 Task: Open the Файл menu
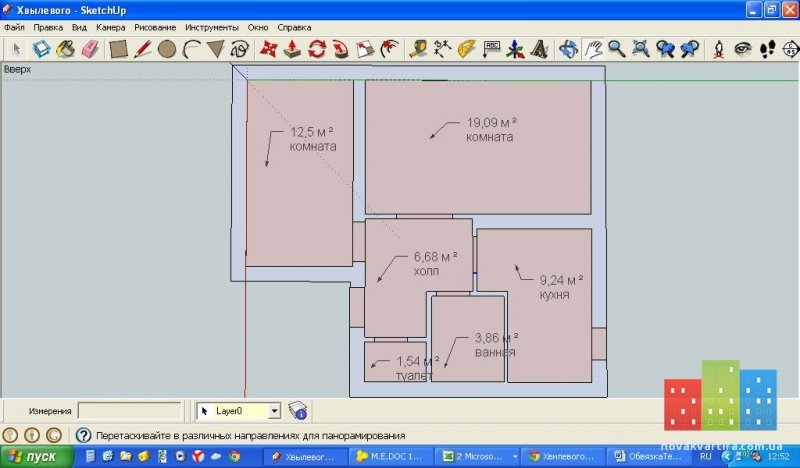pos(14,28)
